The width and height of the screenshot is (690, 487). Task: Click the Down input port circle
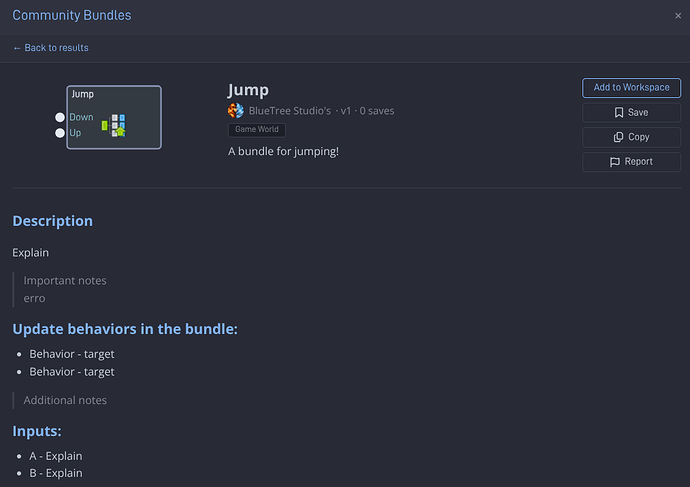point(60,117)
